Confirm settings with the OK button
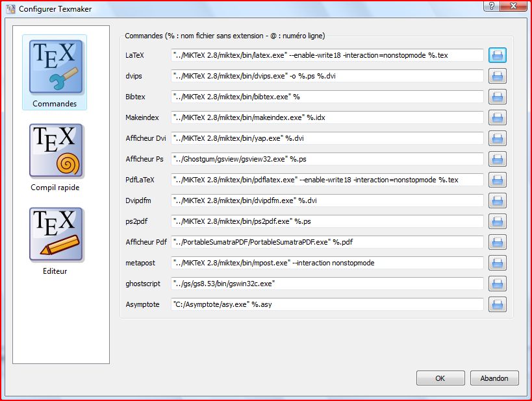 click(x=440, y=378)
